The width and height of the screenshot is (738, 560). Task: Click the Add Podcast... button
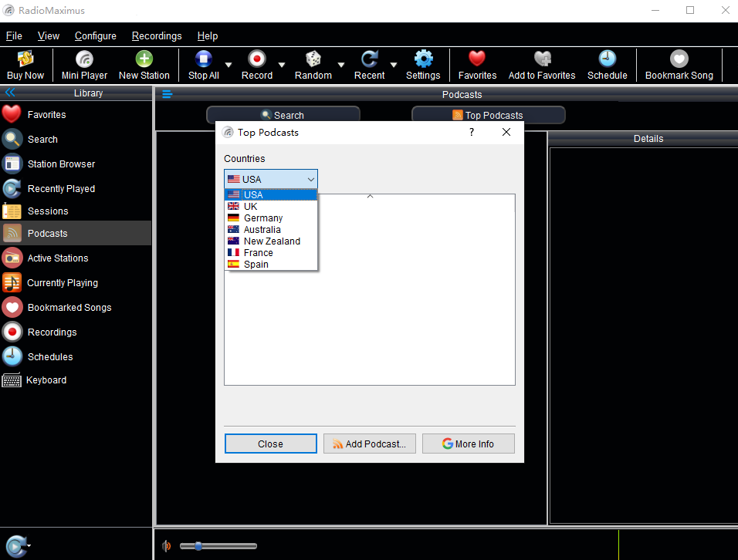[370, 444]
